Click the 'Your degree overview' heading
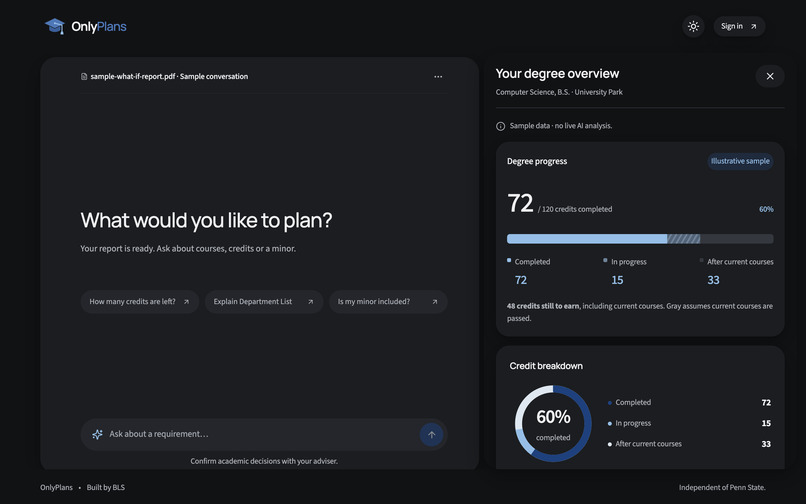This screenshot has width=806, height=504. pos(557,74)
